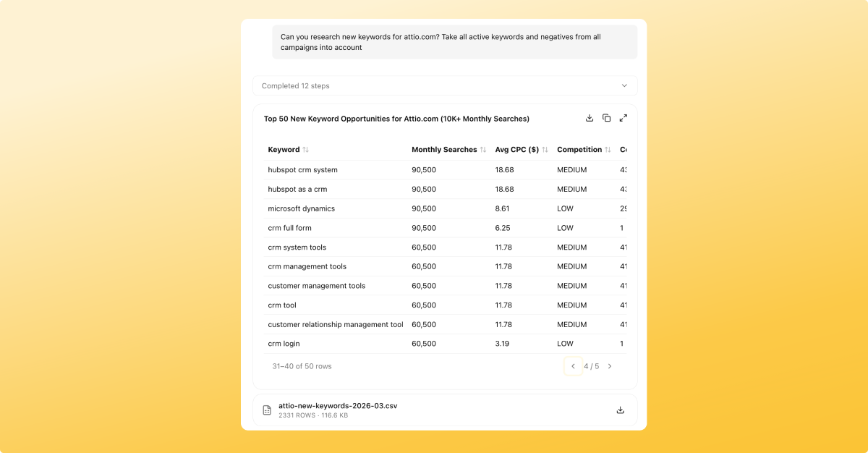Open the attio-new-keywords-2026-03.csv file name
This screenshot has width=868, height=453.
click(x=338, y=406)
